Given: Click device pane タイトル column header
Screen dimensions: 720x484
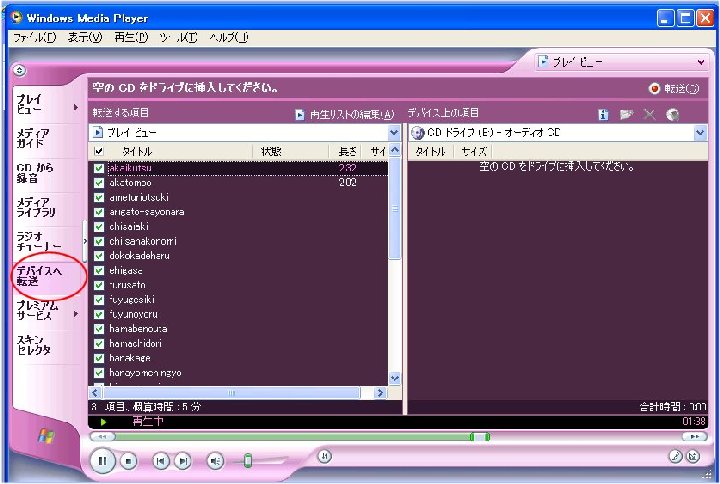Looking at the screenshot, I should click(x=430, y=151).
